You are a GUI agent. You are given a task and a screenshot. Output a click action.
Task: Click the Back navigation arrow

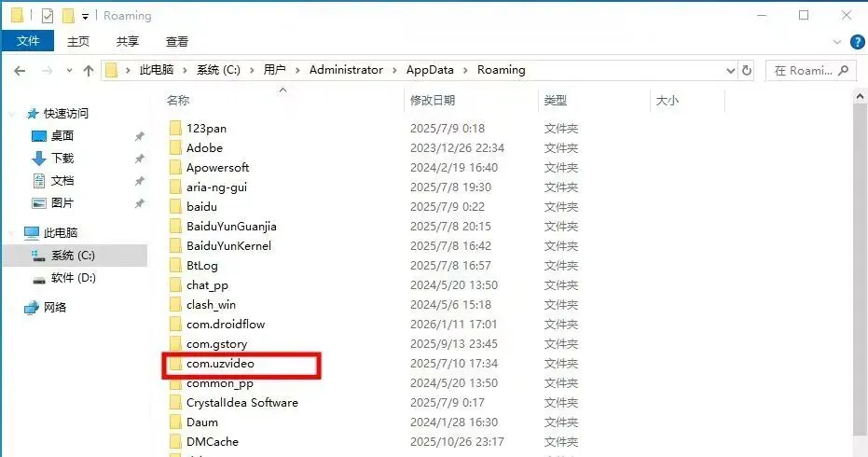(20, 70)
